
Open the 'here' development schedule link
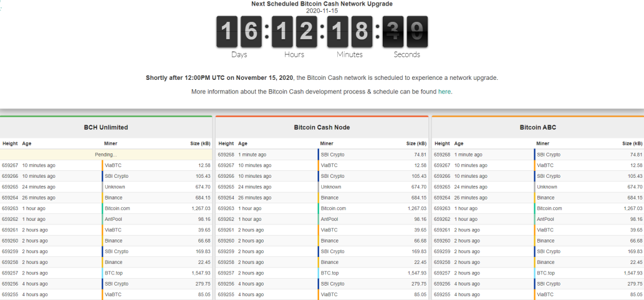(445, 92)
